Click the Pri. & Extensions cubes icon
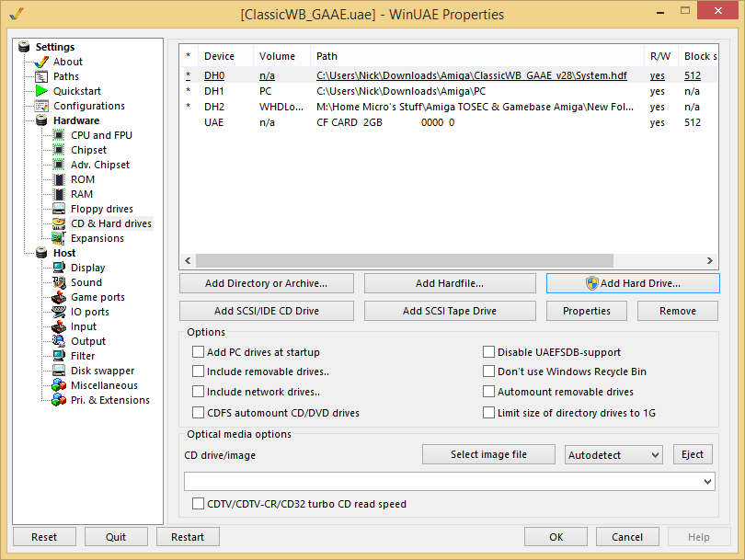 pyautogui.click(x=59, y=400)
